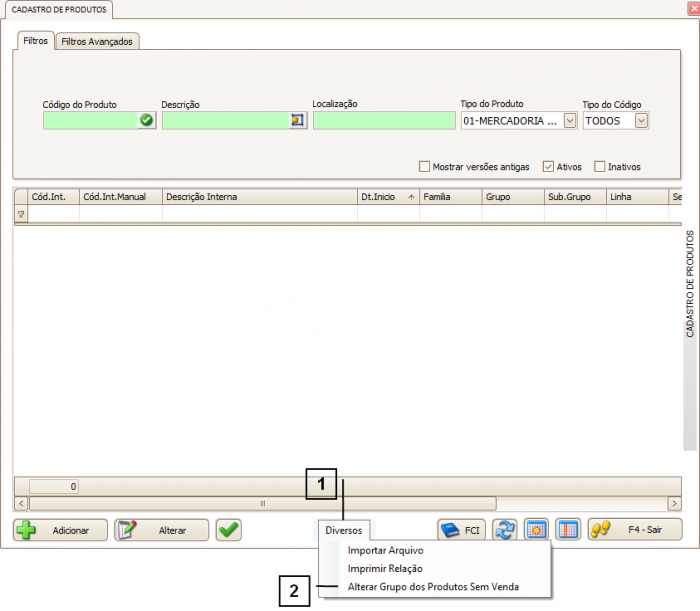Open the Tipo do Código dropdown
Viewport: 700px width, 611px height.
click(641, 120)
